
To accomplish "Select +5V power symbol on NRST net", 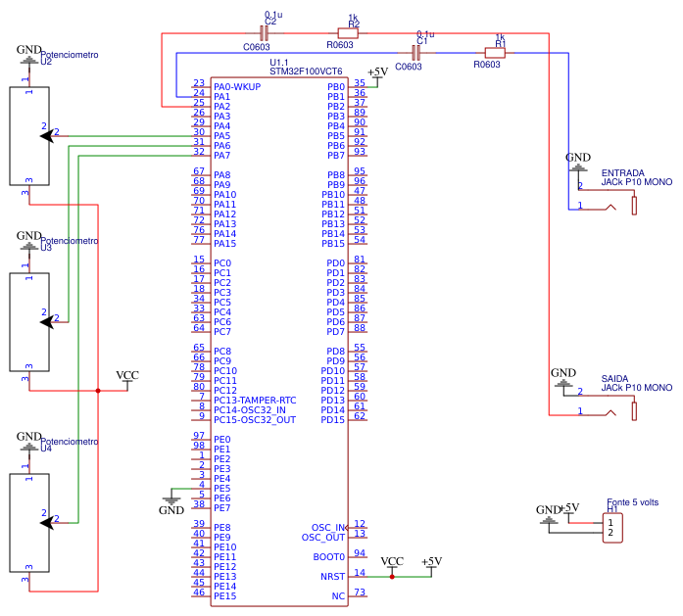I will (x=432, y=565).
